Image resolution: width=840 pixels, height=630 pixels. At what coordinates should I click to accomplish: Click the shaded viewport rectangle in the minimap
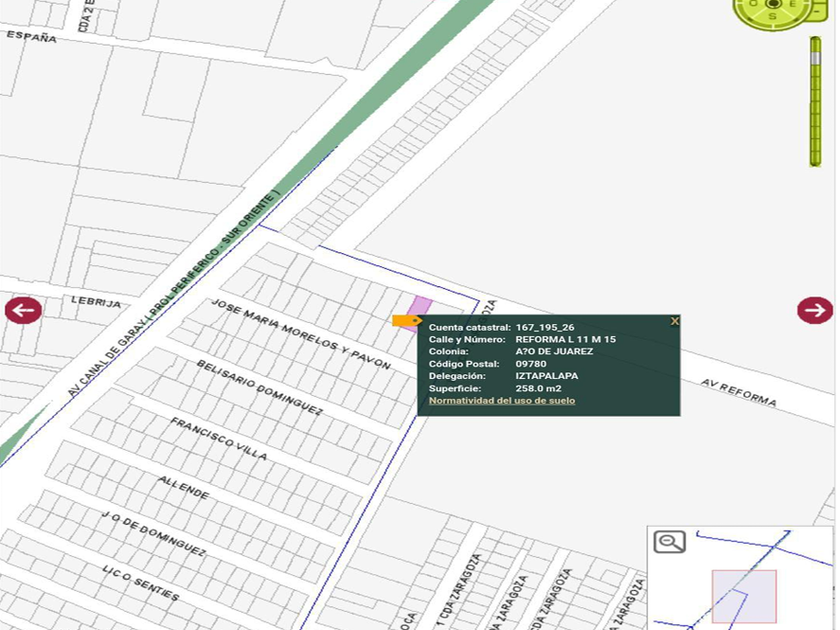[744, 596]
